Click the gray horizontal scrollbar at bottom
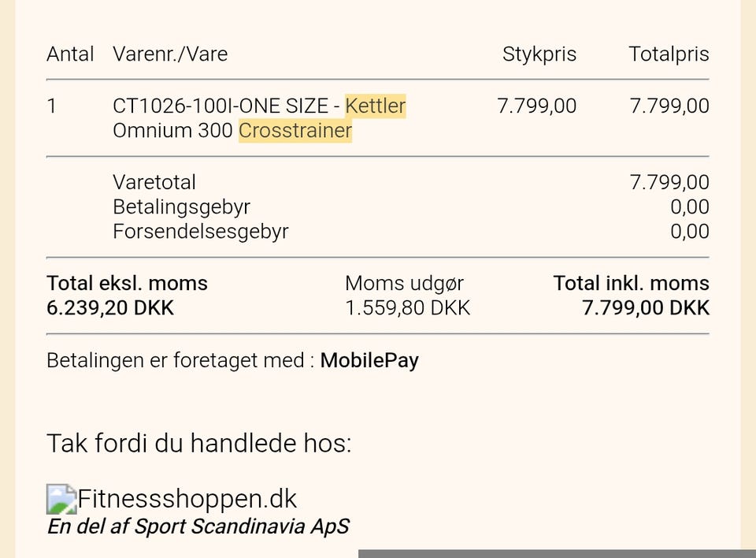 (x=556, y=553)
